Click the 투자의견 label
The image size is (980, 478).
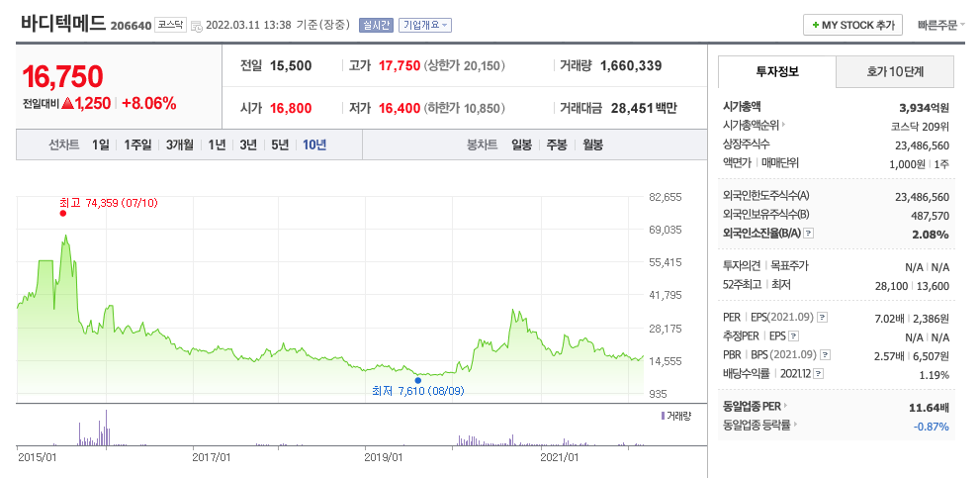[x=742, y=266]
